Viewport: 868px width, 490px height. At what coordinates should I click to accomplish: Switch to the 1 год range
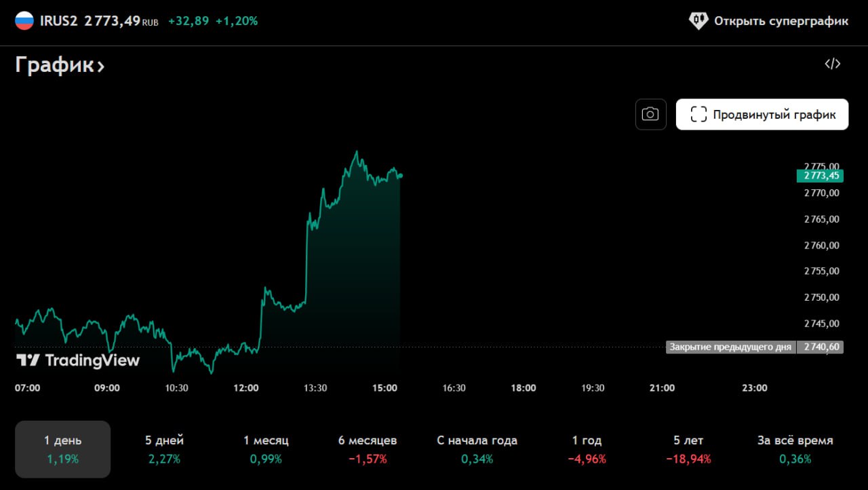(x=587, y=449)
